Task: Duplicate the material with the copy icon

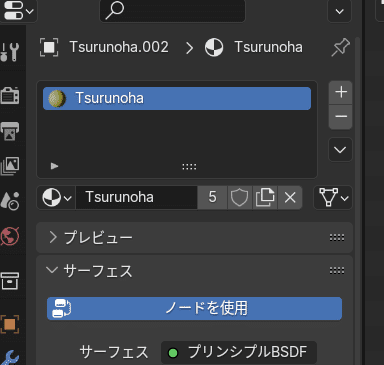Action: click(265, 198)
